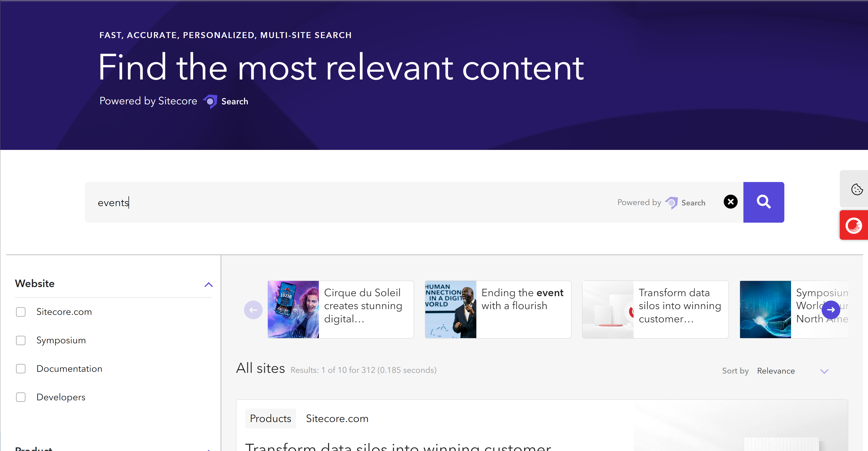Image resolution: width=868 pixels, height=451 pixels.
Task: Click the 'Powered by Search' label in search bar
Action: click(x=662, y=202)
